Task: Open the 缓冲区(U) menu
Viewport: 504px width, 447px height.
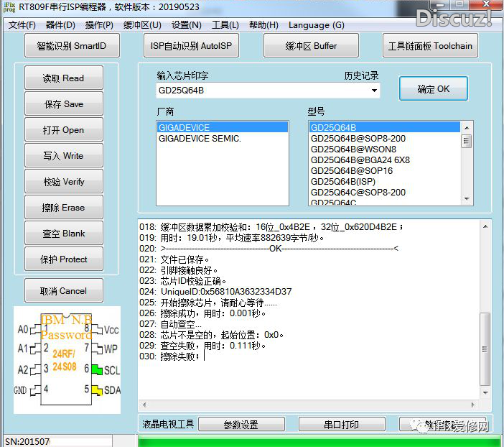Action: [x=142, y=25]
